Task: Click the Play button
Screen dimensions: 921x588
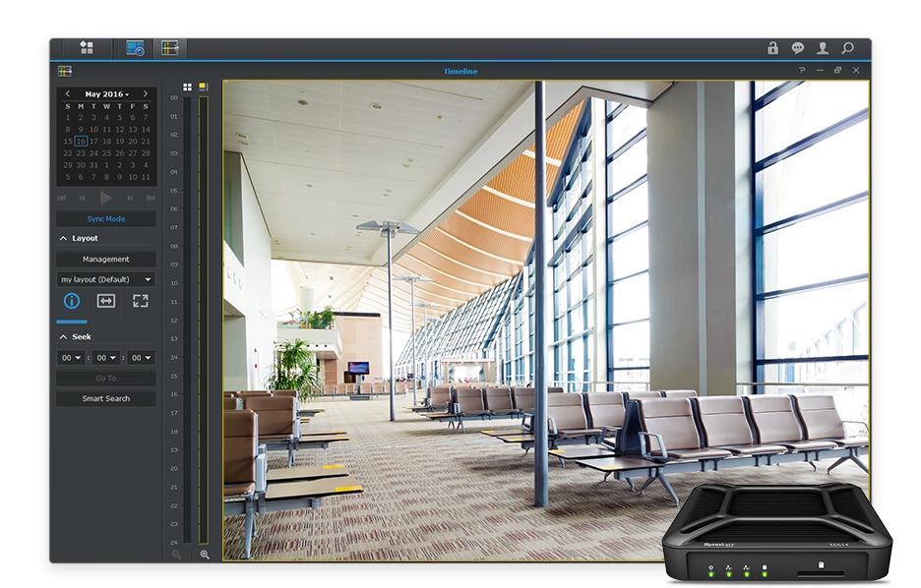Action: (105, 198)
